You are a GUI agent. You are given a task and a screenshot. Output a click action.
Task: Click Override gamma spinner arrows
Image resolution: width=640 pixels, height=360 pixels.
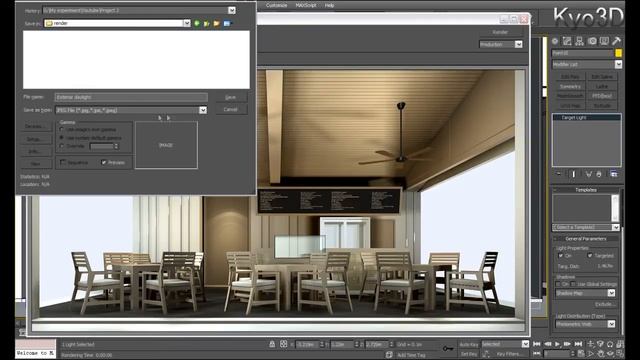[116, 146]
